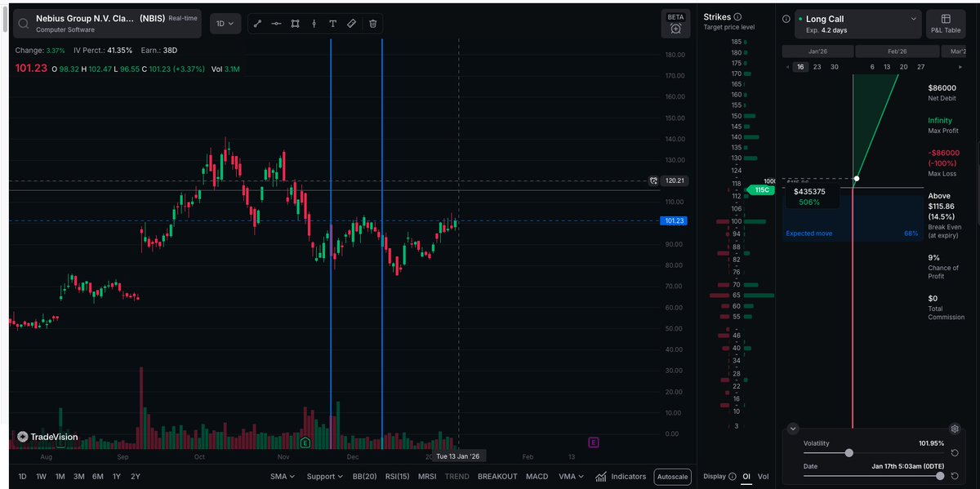Choose expiration date 16
Screen dimensions: 980x489
pos(800,67)
